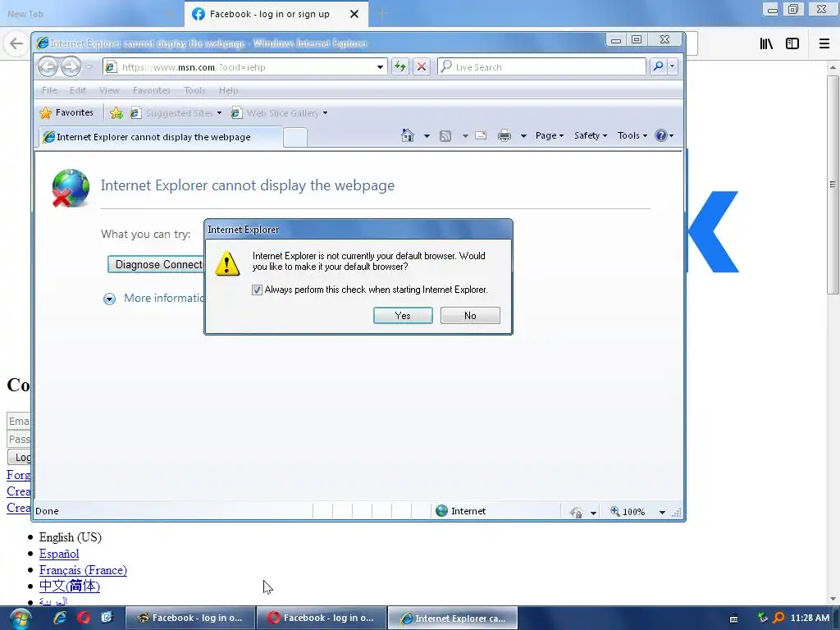
Task: Click the red Stop loading icon
Action: (x=422, y=67)
